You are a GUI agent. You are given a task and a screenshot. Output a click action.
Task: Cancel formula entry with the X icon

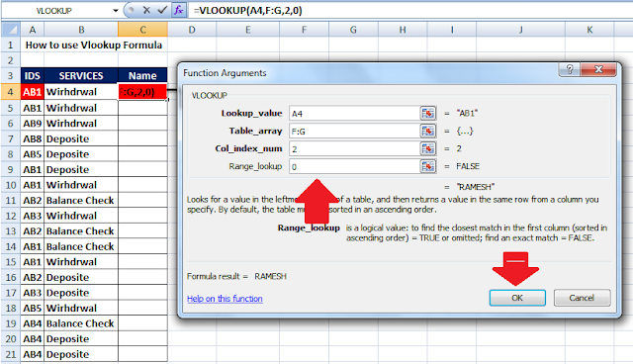tap(147, 10)
